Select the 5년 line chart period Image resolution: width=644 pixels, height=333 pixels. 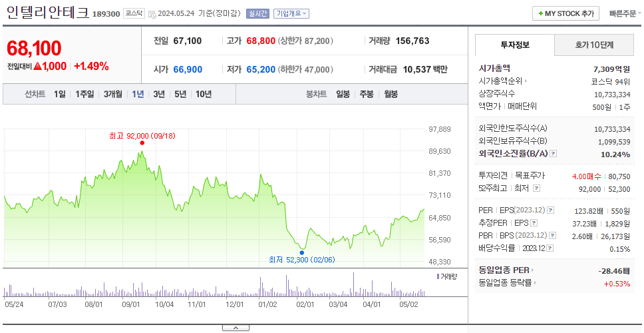pyautogui.click(x=180, y=94)
